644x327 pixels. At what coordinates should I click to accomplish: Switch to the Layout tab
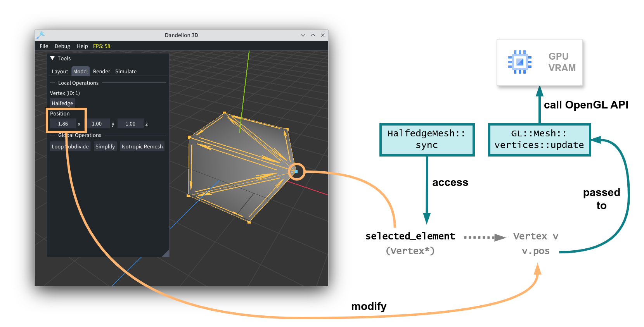60,71
